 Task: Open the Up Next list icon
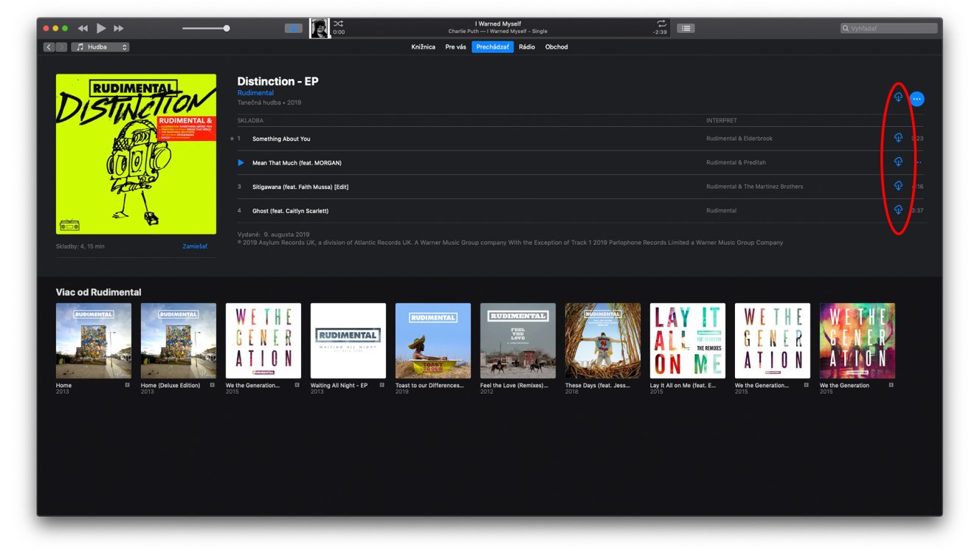coord(686,28)
